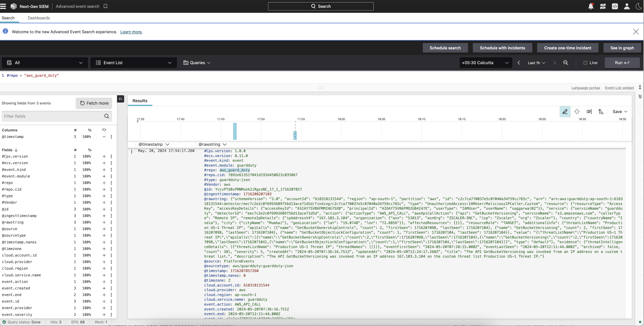644x326 pixels.
Task: Expand the +05:30 Calcutta timezone dropdown
Action: (485, 63)
